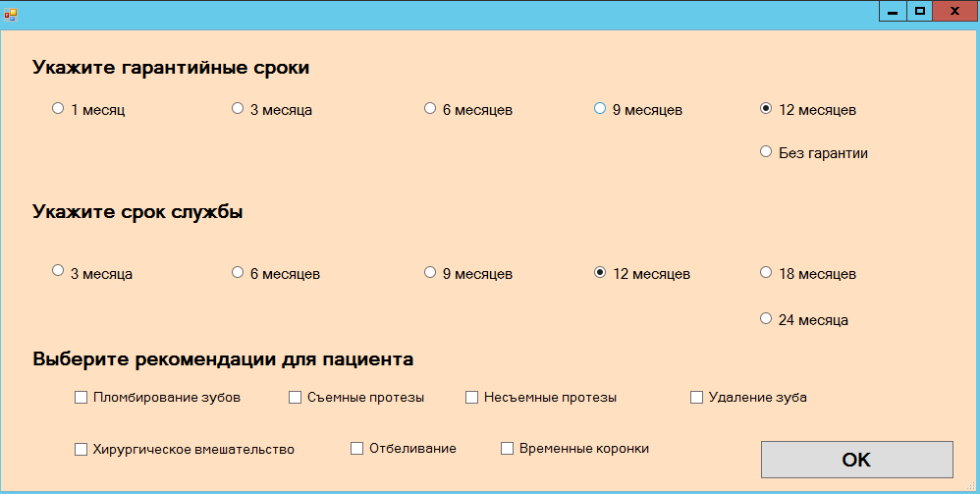980x494 pixels.
Task: Enable the Пломбирование зубов checkbox
Action: click(82, 398)
